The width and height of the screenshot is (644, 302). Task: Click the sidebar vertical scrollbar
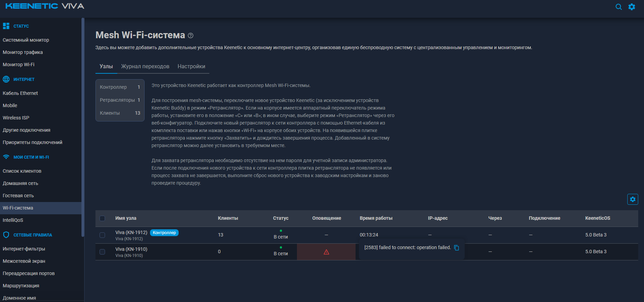[83, 126]
